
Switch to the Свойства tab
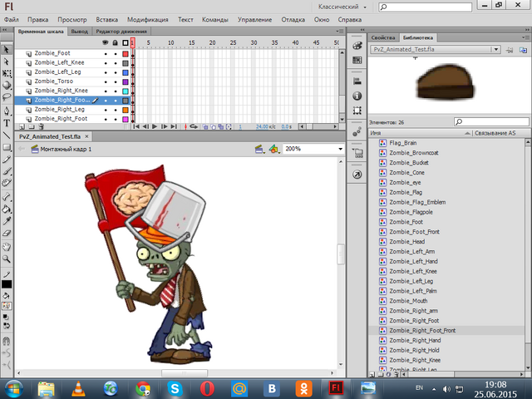pos(382,37)
